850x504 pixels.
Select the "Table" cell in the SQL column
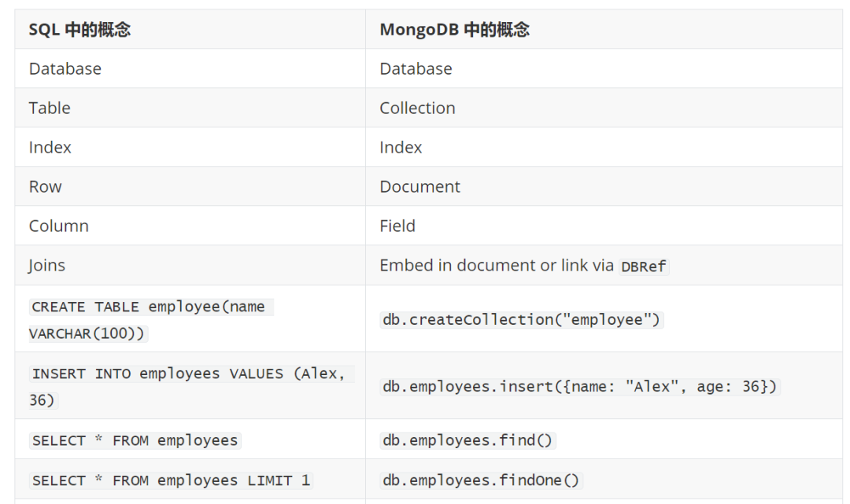pos(50,109)
